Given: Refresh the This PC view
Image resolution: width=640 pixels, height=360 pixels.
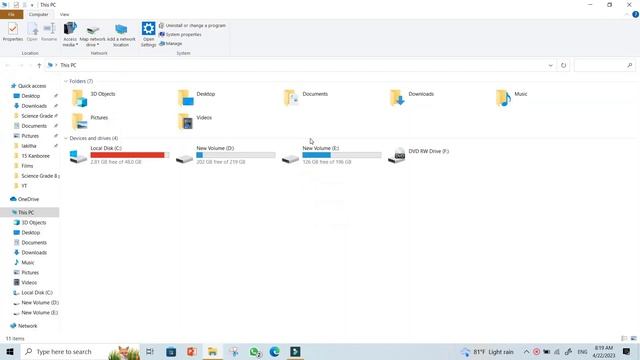Looking at the screenshot, I should (x=563, y=65).
